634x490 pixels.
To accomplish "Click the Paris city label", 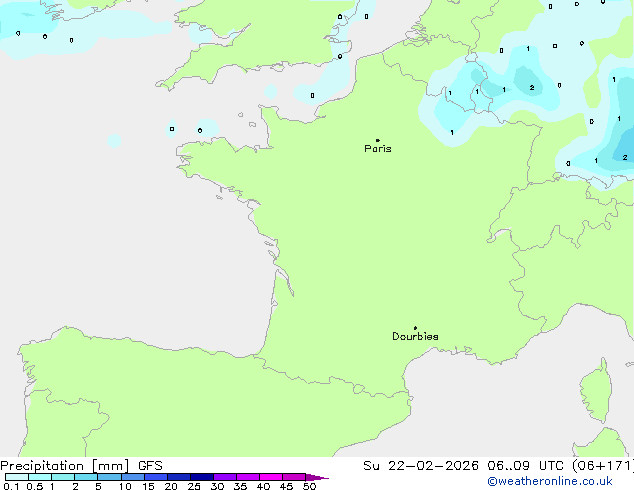I will [378, 149].
